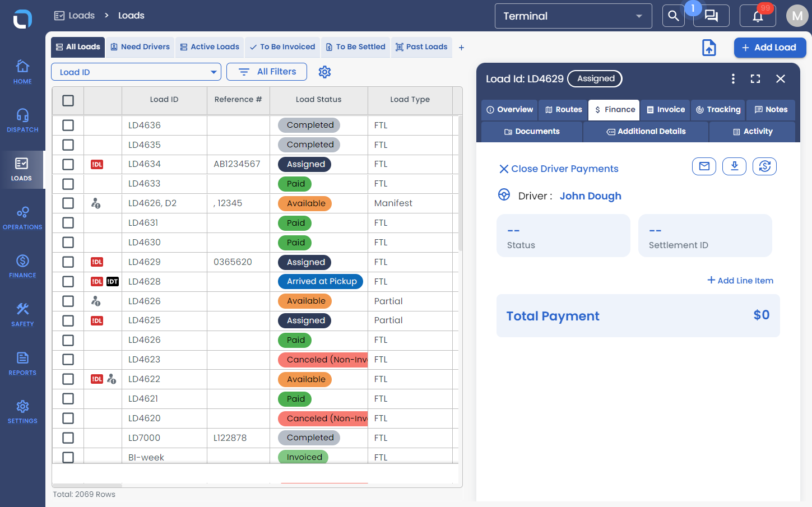Open the Tracking tab
The width and height of the screenshot is (812, 507).
718,110
